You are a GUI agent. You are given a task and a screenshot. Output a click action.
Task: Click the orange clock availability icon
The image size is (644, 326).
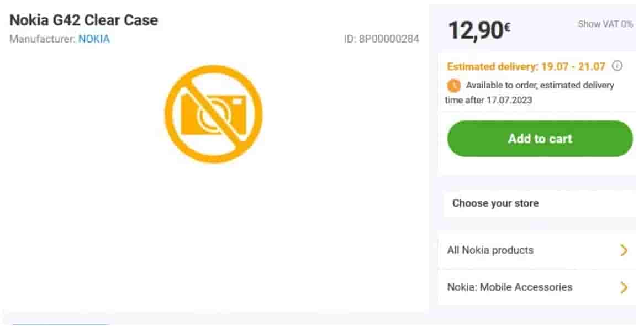coord(453,86)
